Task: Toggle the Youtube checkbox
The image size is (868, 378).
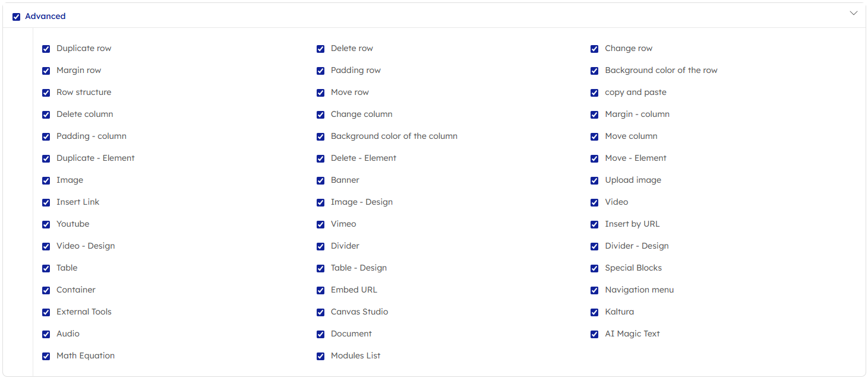Action: 46,224
